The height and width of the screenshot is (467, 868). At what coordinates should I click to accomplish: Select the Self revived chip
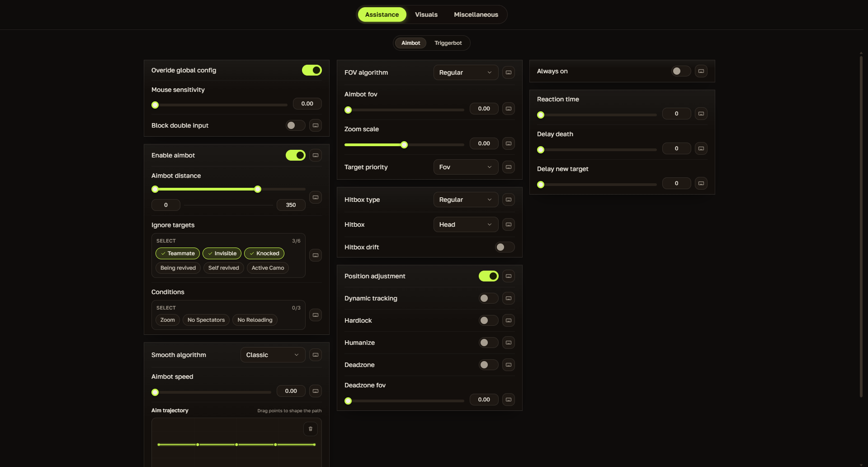coord(224,268)
